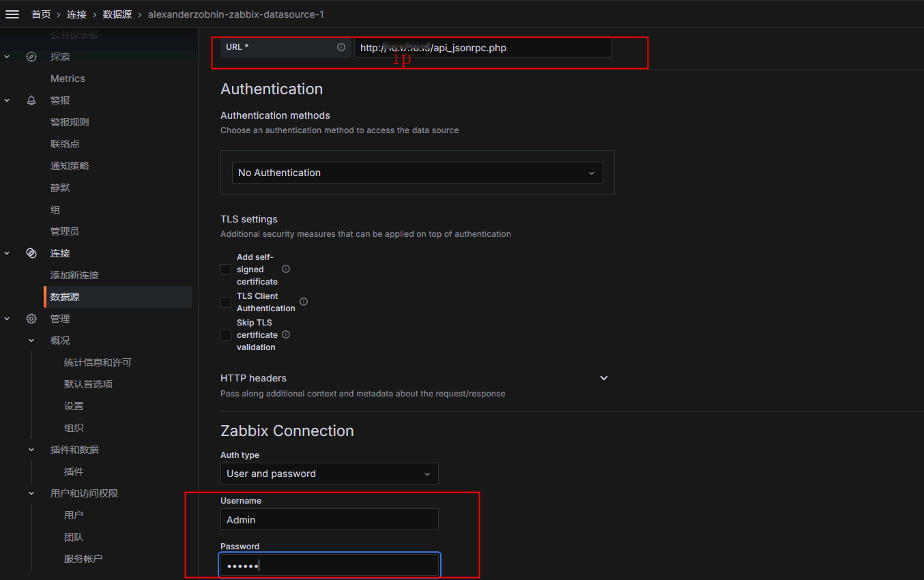Click the Connections link icon
This screenshot has width=924, height=580.
(31, 253)
